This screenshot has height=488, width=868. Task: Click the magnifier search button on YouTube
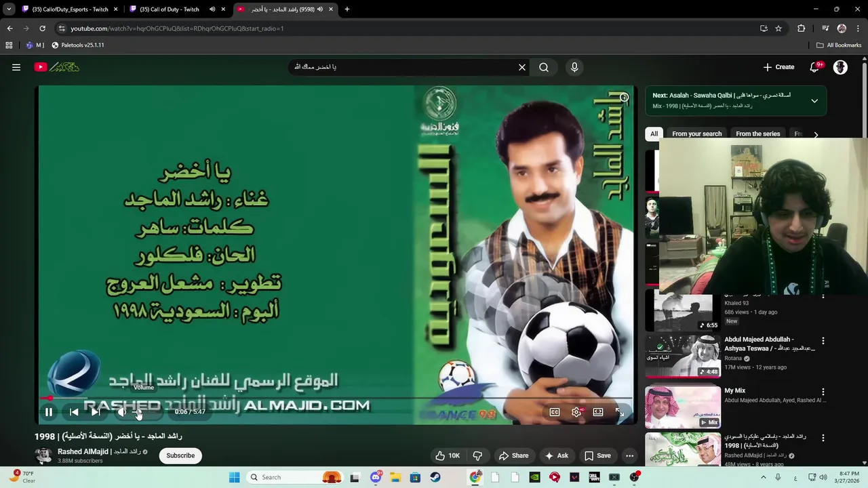(x=544, y=67)
